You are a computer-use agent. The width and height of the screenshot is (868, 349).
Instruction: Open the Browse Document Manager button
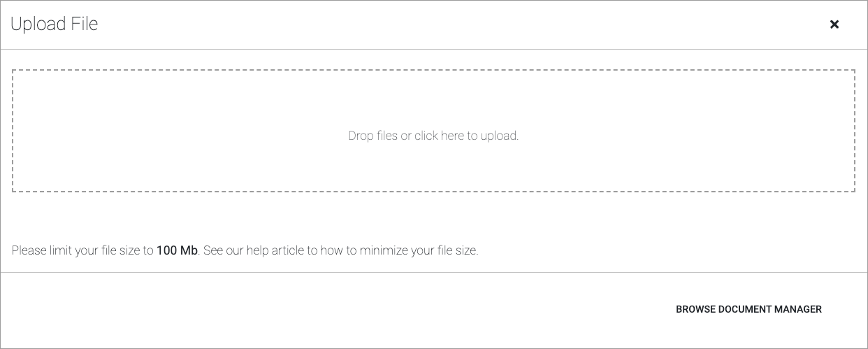748,309
